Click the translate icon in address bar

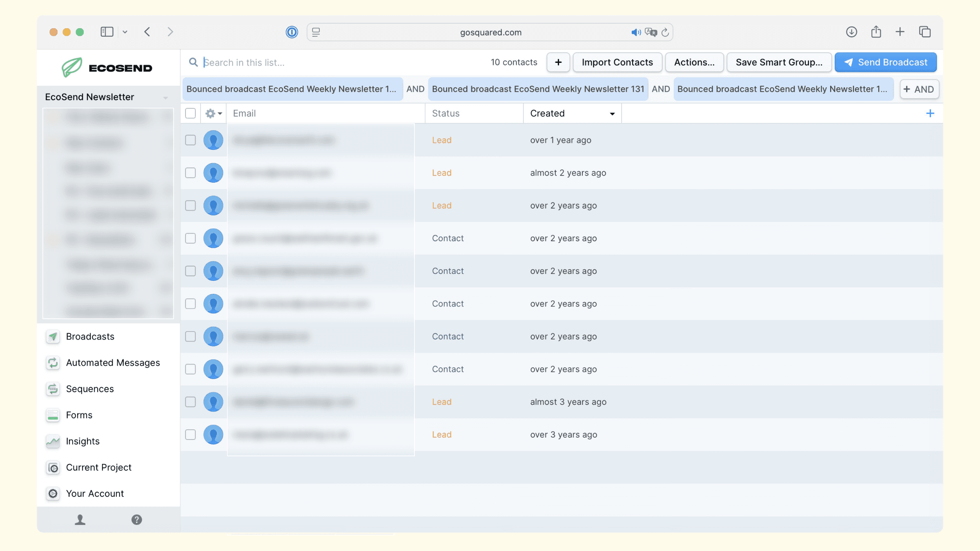651,32
